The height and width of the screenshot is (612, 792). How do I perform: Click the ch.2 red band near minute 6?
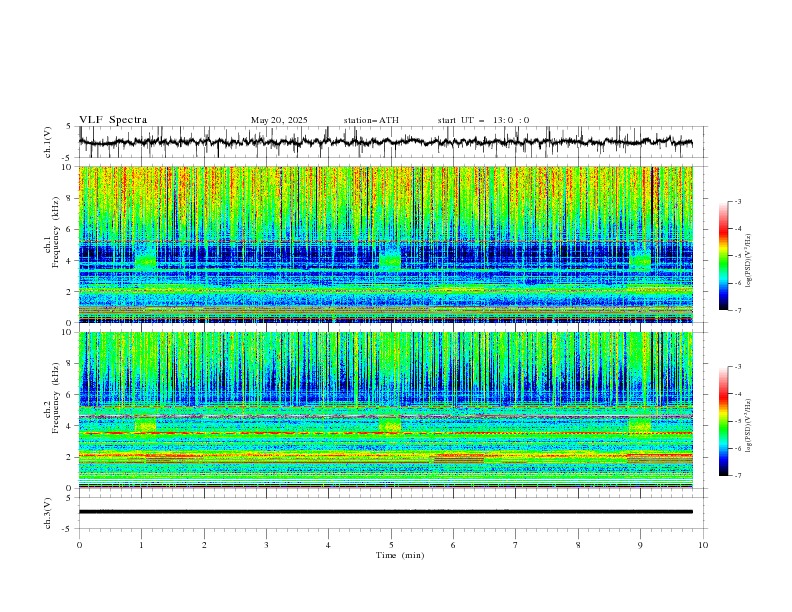[x=459, y=458]
